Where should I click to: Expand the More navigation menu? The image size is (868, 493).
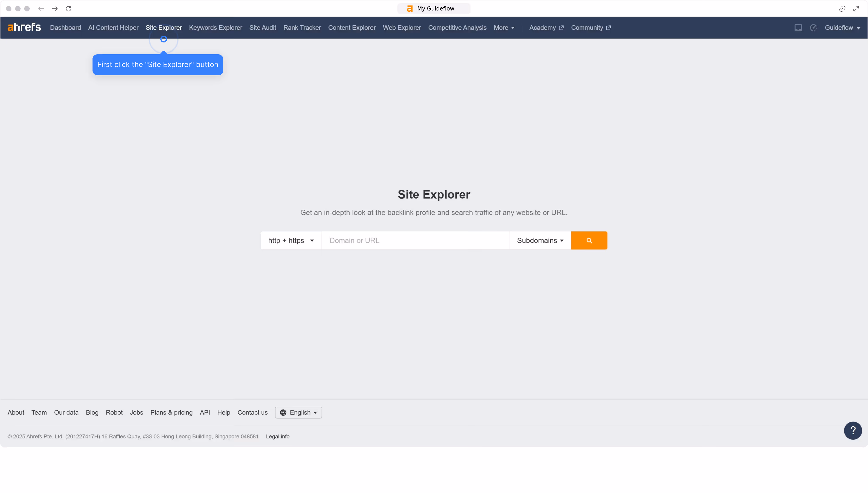(504, 28)
